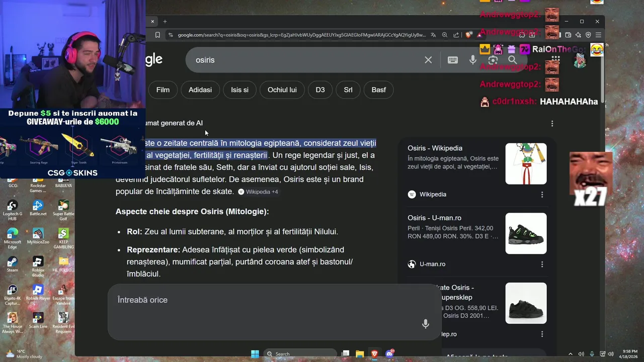This screenshot has height=362, width=644.
Task: Click the browser address bar URL
Action: (302, 35)
